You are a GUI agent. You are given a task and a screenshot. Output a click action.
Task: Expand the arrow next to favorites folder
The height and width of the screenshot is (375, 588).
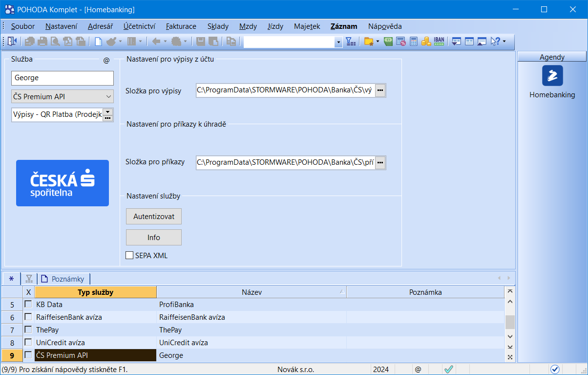click(378, 42)
